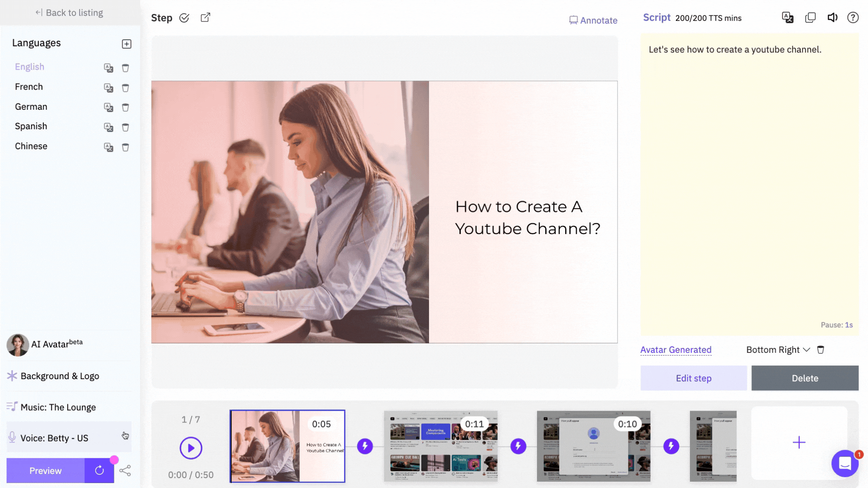Click the main slide preview image
Viewport: 868px width, 488px height.
384,212
